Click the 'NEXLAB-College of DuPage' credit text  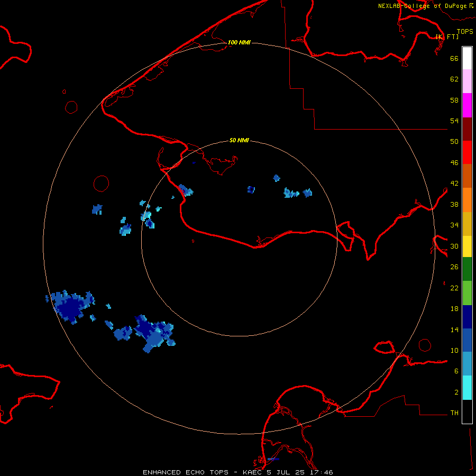(423, 6)
